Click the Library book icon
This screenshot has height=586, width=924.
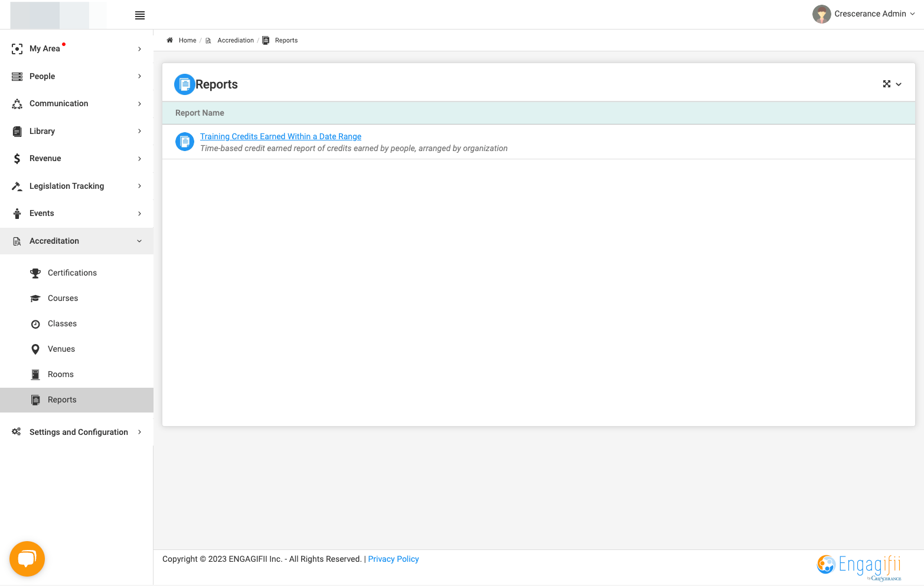pyautogui.click(x=17, y=132)
